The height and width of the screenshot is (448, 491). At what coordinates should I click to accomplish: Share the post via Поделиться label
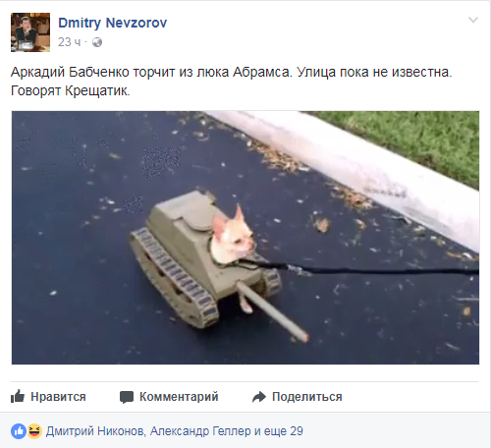(x=307, y=397)
